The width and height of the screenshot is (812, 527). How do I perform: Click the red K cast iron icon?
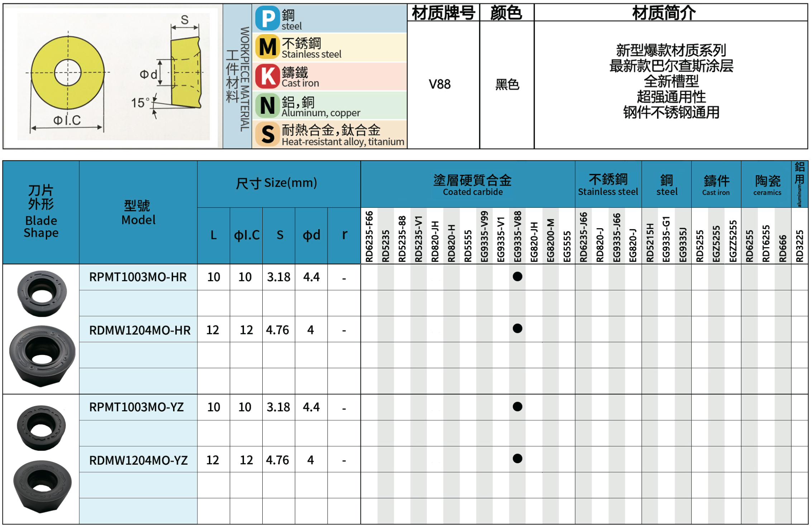[x=267, y=76]
